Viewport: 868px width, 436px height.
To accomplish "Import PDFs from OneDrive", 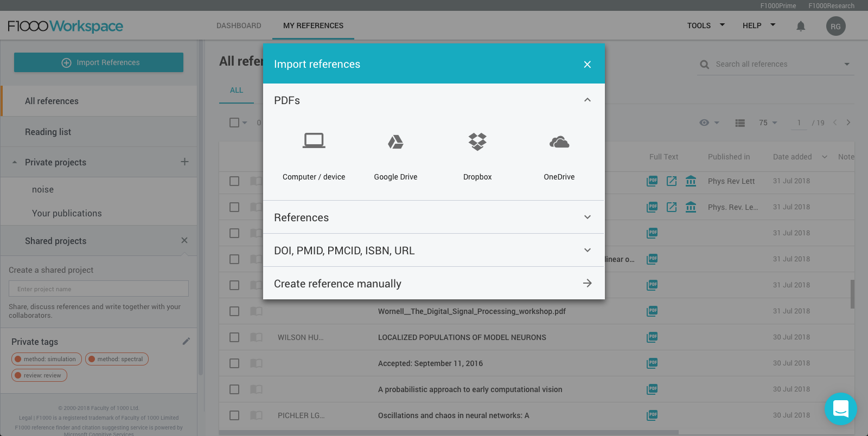I will pos(559,156).
